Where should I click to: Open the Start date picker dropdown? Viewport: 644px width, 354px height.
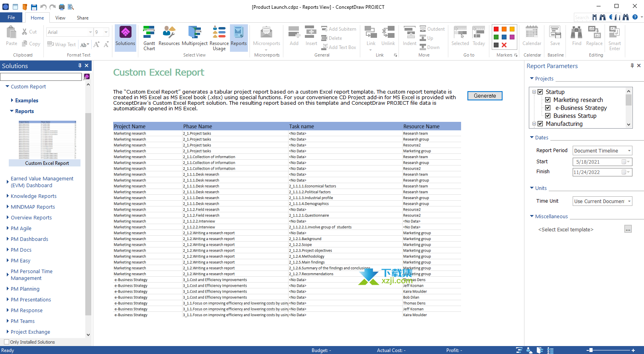628,162
